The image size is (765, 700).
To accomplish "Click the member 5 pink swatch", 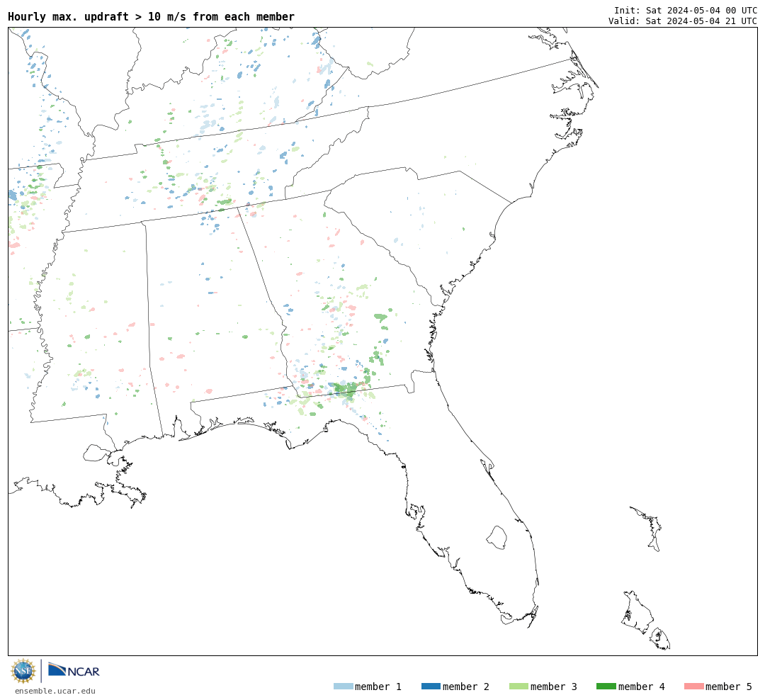I will (x=693, y=687).
